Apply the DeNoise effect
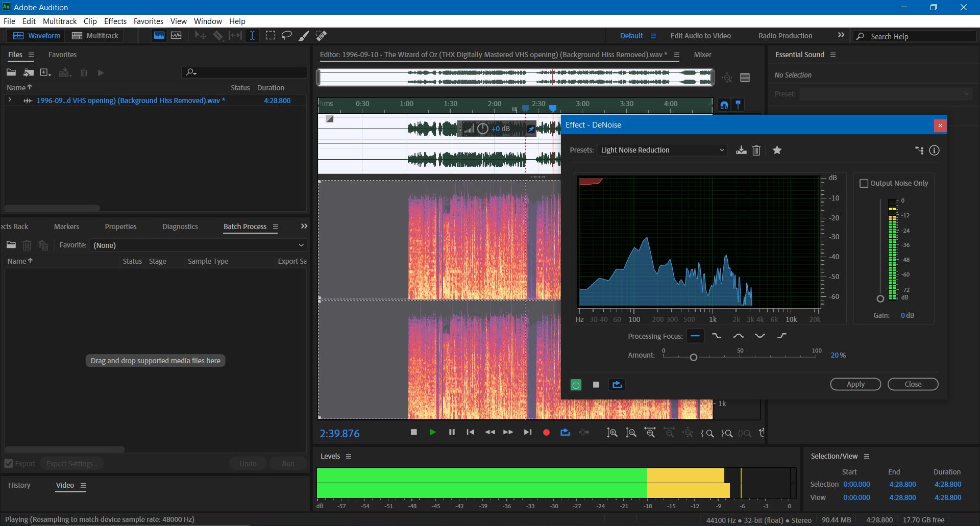This screenshot has height=526, width=980. pyautogui.click(x=855, y=384)
